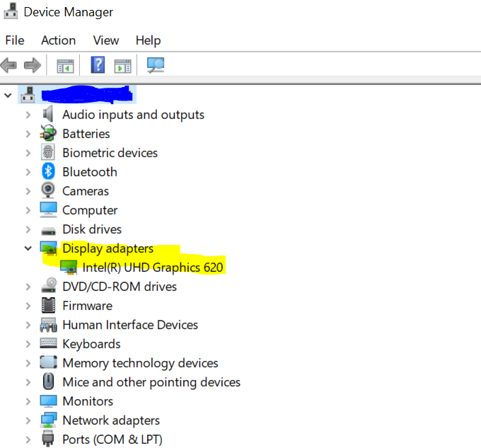The height and width of the screenshot is (448, 481).
Task: Click the Batteries category icon
Action: pyautogui.click(x=48, y=134)
